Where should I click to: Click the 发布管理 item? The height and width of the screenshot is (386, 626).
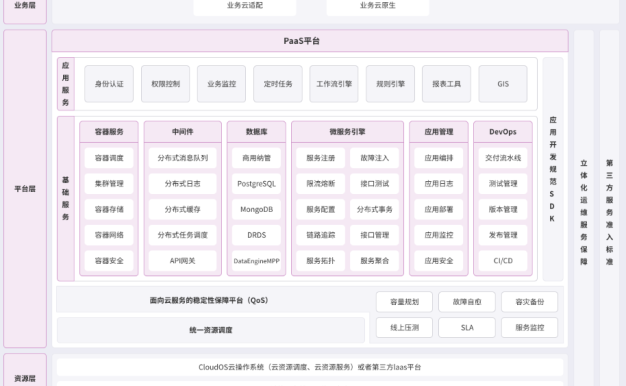click(503, 235)
